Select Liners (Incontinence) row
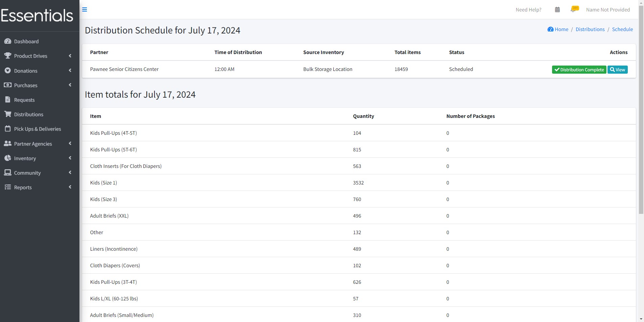644x322 pixels. [359, 249]
